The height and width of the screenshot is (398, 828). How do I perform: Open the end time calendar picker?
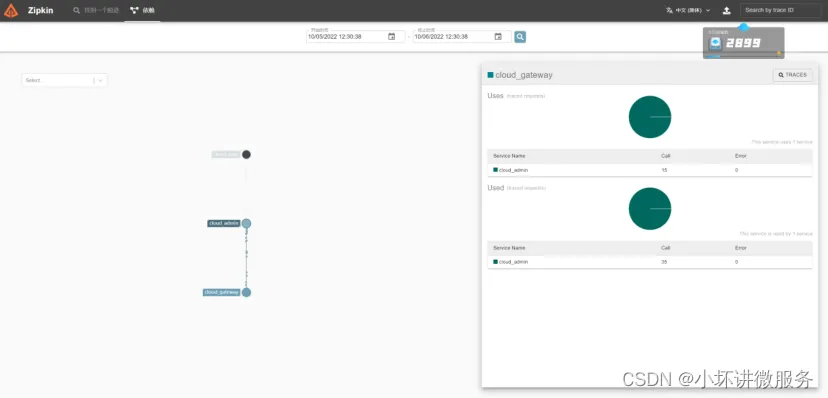coord(498,36)
